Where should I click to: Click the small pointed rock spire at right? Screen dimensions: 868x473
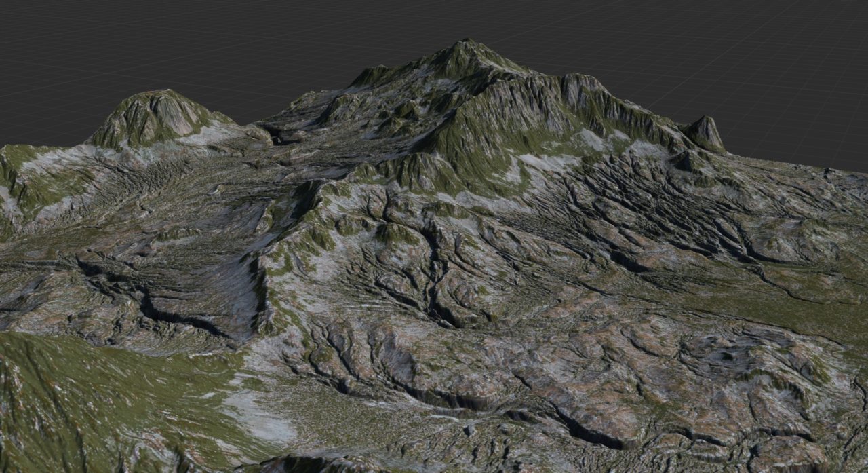705,131
